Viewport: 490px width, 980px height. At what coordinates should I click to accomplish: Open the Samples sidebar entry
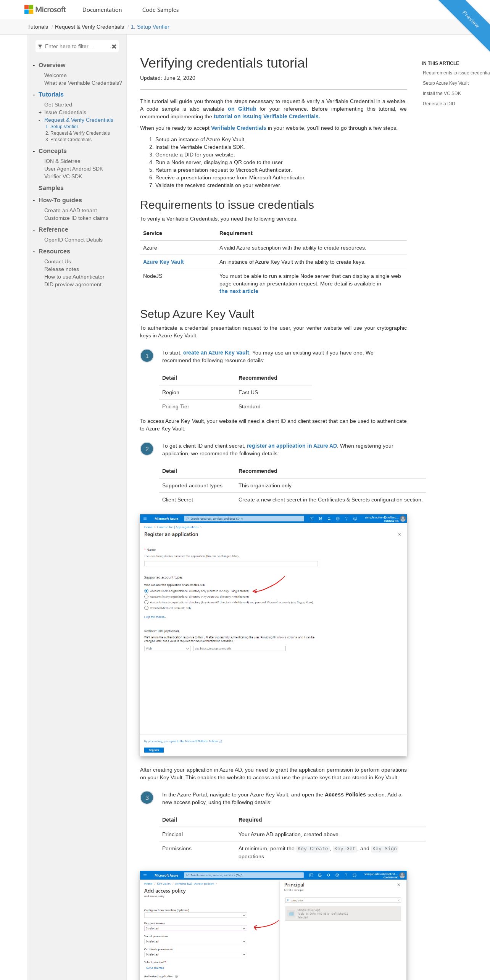[x=51, y=188]
